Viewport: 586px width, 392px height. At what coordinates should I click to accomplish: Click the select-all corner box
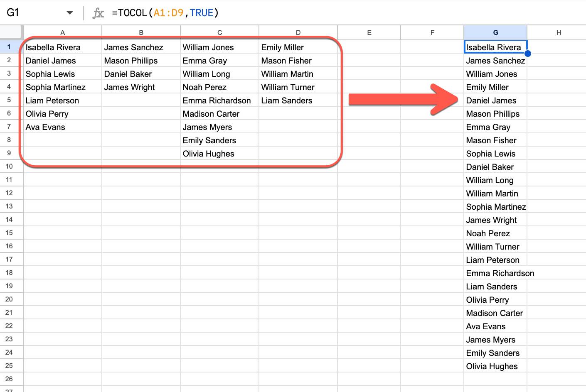[11, 32]
